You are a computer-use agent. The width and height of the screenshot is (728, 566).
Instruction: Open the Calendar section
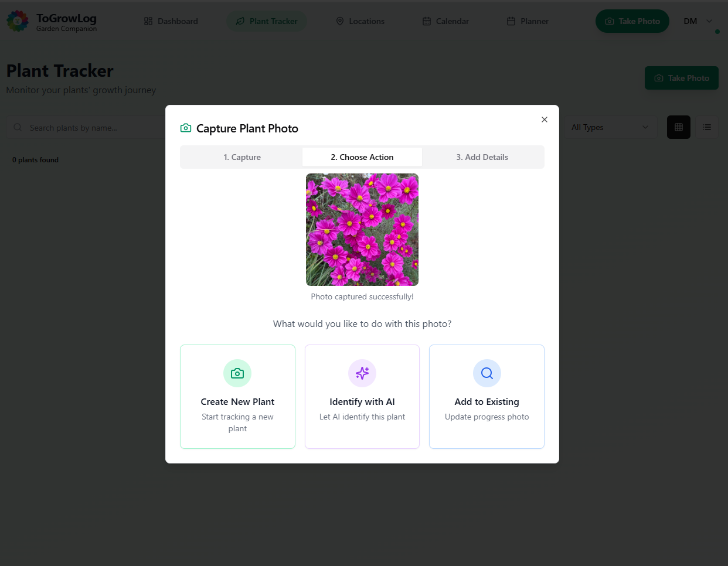pos(445,21)
